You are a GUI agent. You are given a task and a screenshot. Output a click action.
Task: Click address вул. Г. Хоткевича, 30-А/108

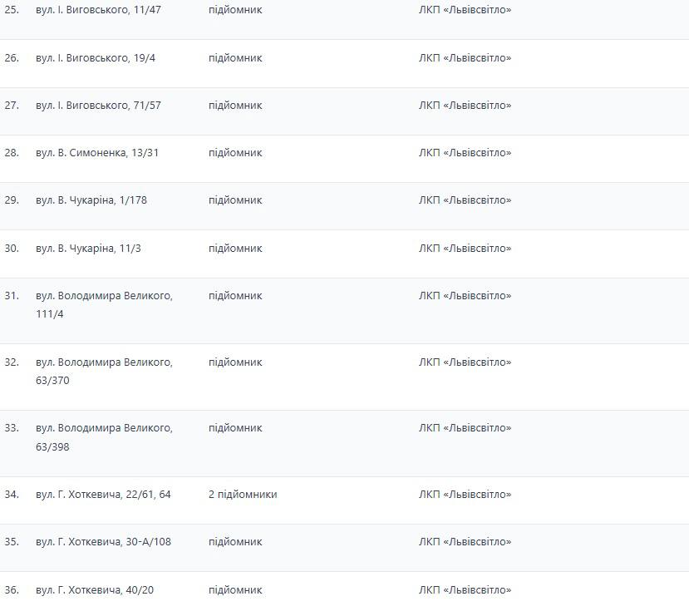point(103,542)
